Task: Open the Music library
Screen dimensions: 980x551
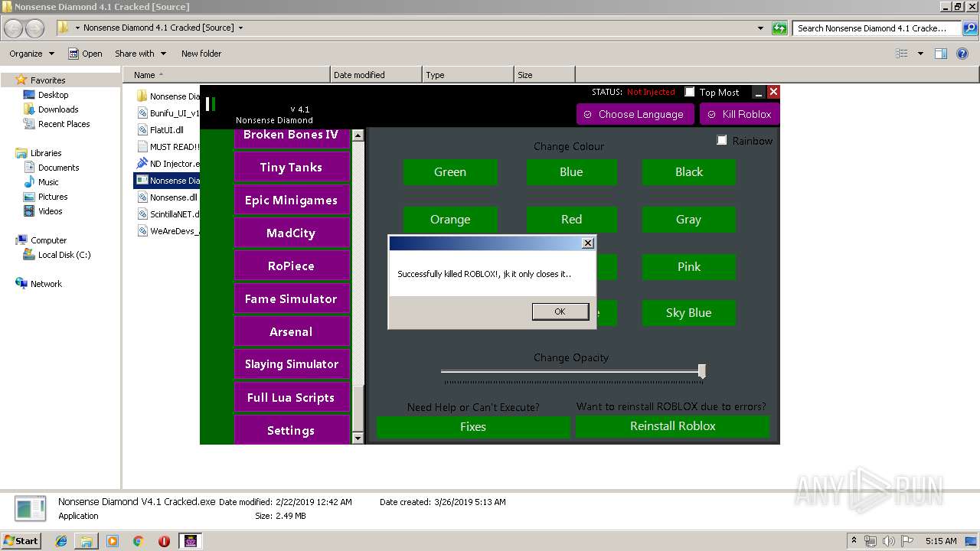Action: [x=48, y=182]
